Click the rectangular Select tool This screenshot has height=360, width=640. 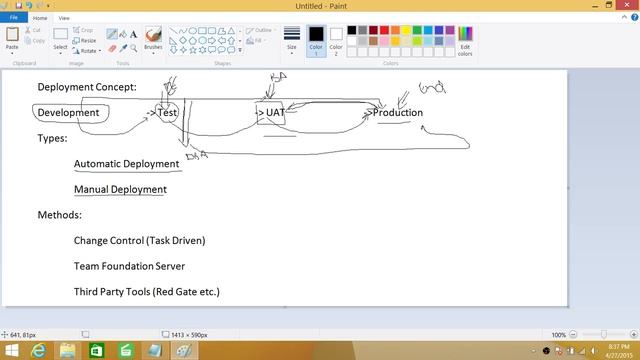tap(60, 35)
